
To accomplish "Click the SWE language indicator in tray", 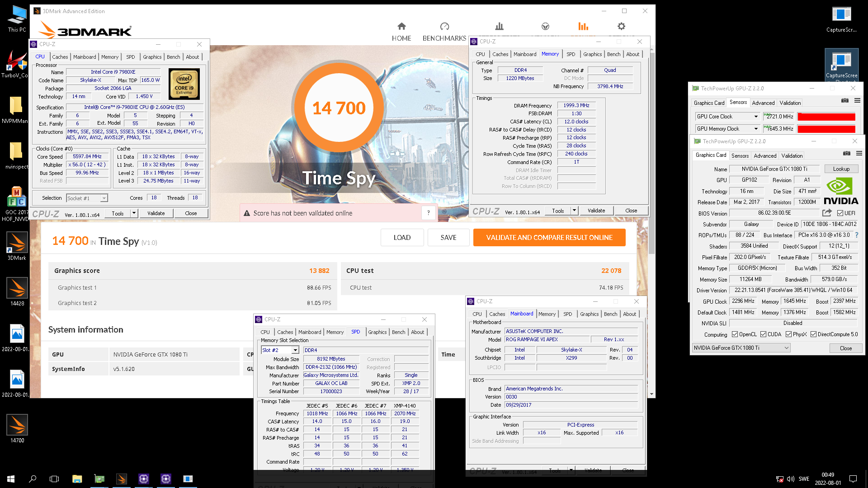I will click(x=804, y=479).
